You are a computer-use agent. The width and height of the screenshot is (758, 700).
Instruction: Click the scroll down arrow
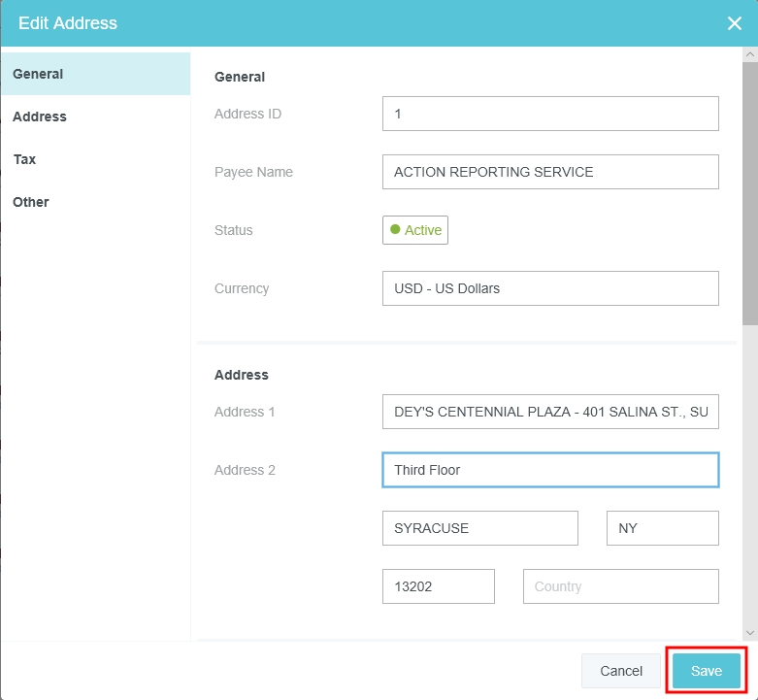tap(749, 631)
